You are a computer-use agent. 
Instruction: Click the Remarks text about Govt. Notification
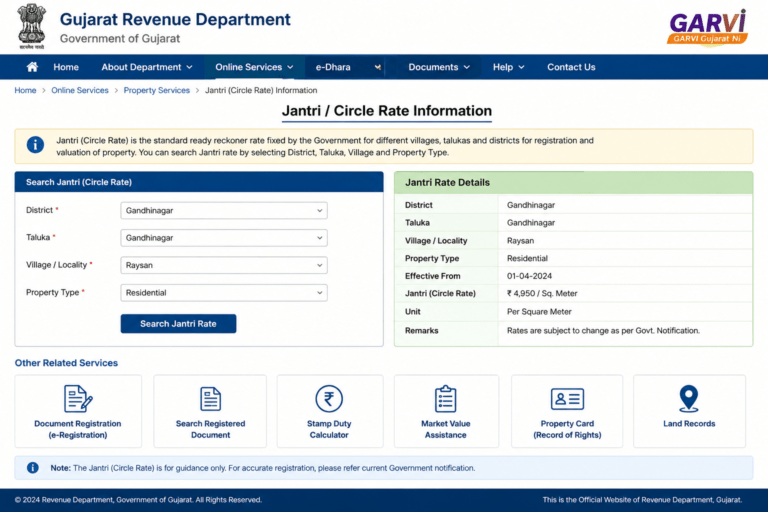(x=603, y=331)
